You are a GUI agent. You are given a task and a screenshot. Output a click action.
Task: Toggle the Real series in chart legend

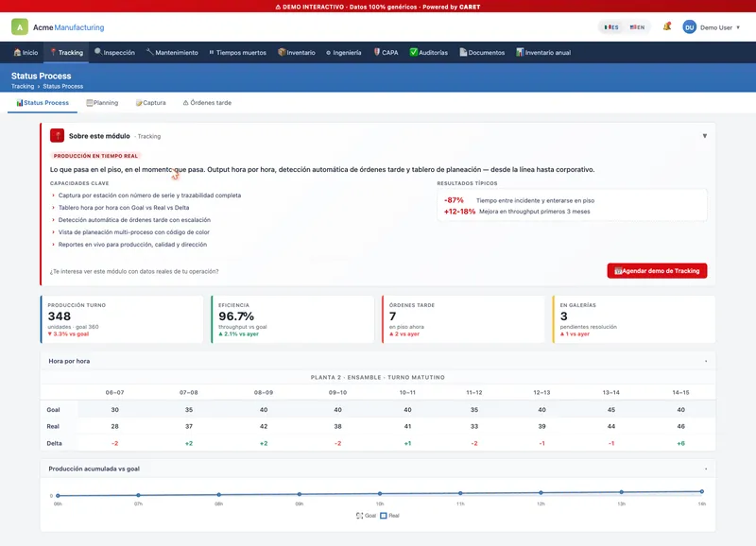[389, 516]
